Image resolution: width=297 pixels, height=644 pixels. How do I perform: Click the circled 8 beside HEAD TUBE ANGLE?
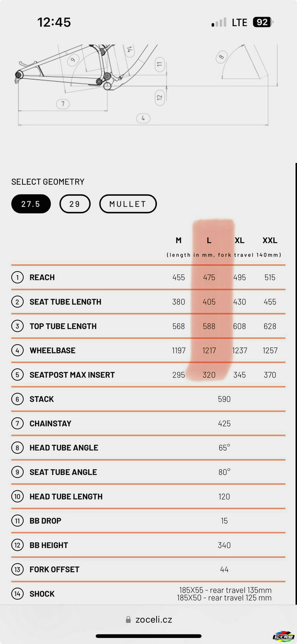tap(17, 448)
